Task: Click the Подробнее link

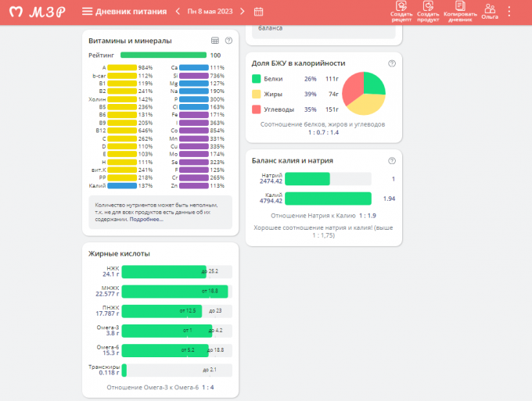Action: coord(147,220)
